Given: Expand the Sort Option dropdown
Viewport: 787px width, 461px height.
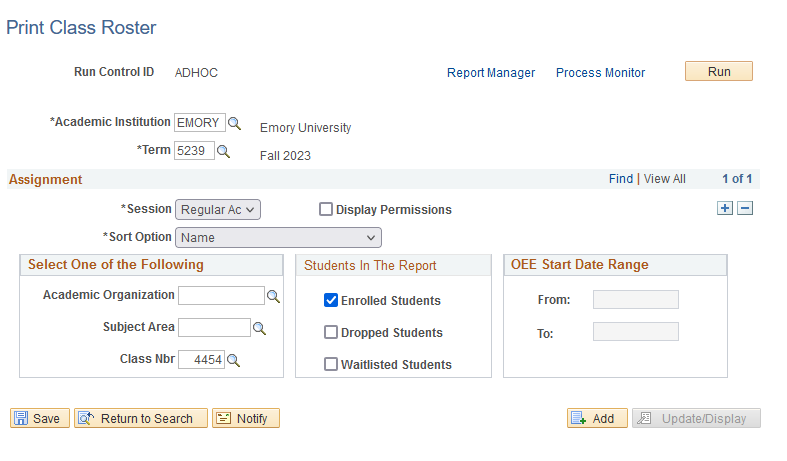Looking at the screenshot, I should coord(278,237).
